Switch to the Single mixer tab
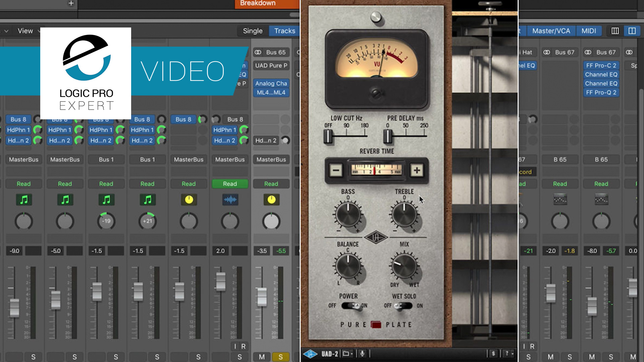 click(253, 31)
